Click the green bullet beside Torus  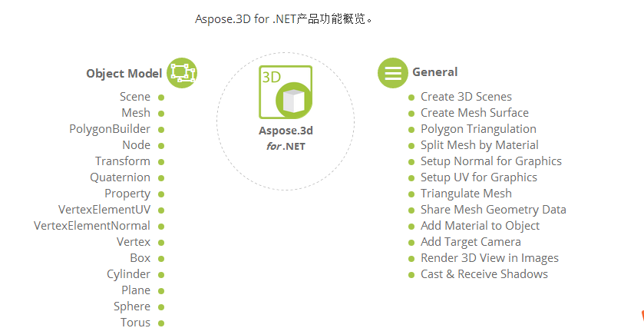[x=161, y=323]
